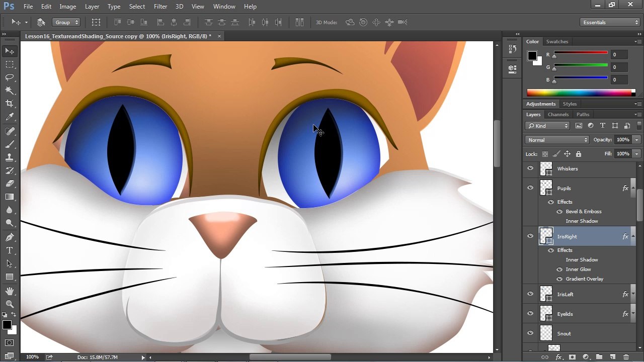Open the Group auto-select dropdown
The height and width of the screenshot is (362, 644).
click(x=66, y=22)
